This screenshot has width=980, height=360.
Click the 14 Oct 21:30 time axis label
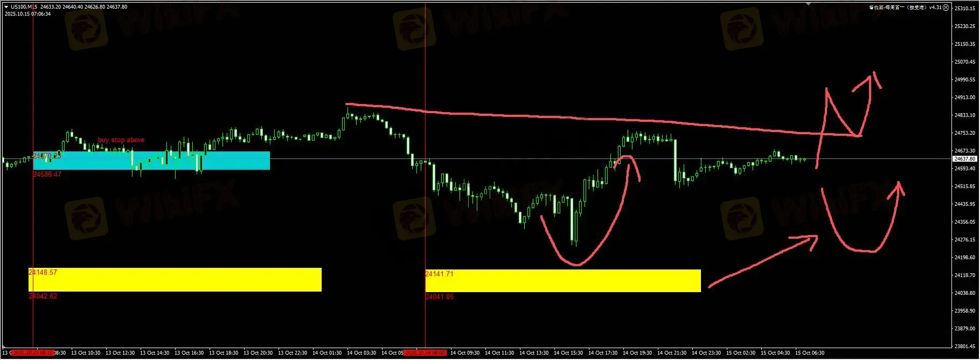672,353
